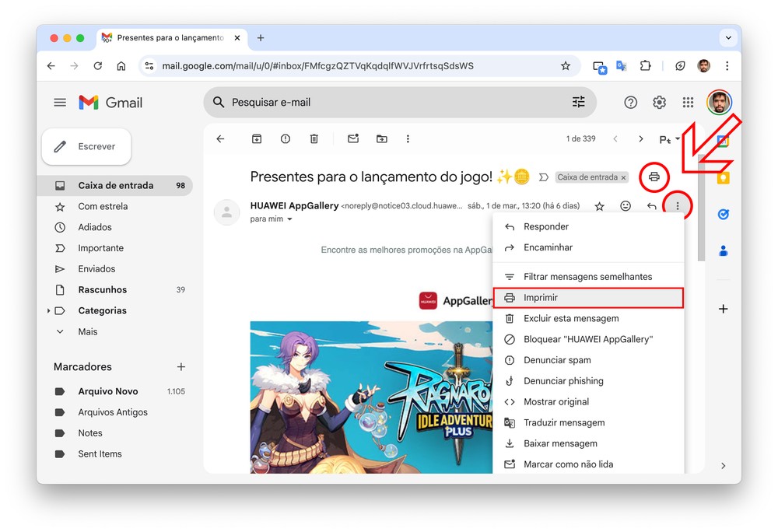
Task: Choose Encaminhar in the dropdown menu
Action: (x=548, y=247)
